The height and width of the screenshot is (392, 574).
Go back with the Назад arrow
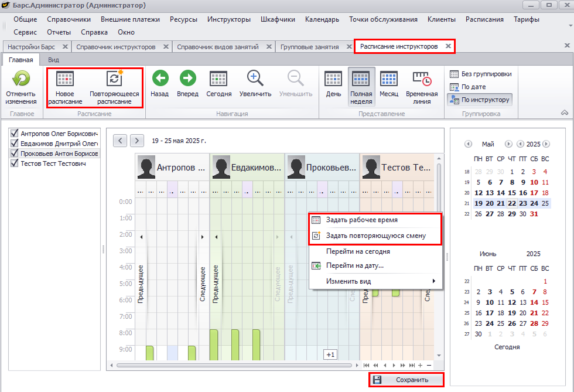click(160, 84)
